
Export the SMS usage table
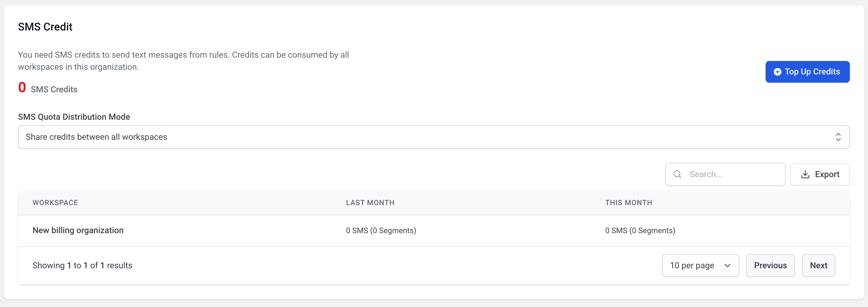click(x=820, y=174)
